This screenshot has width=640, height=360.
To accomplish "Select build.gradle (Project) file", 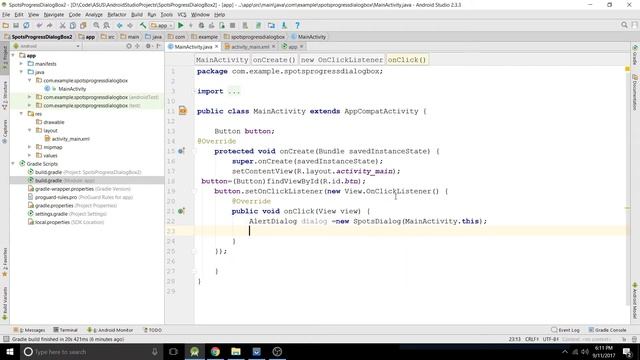I will click(84, 172).
